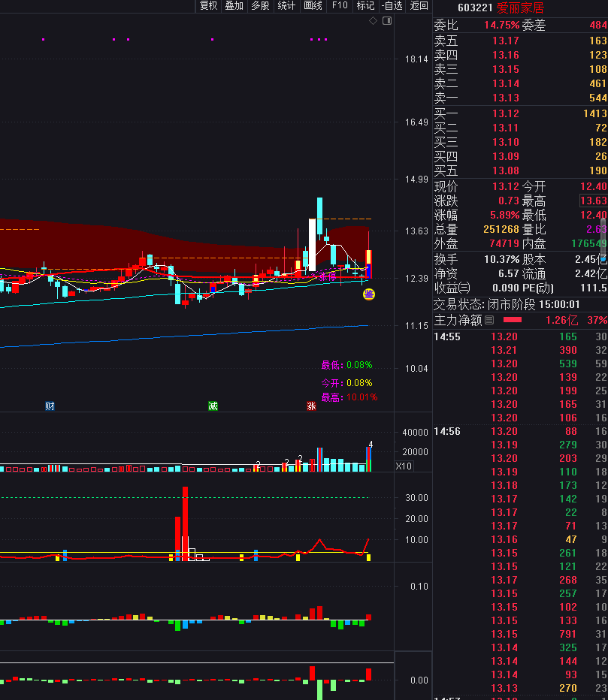The image size is (608, 700).
Task: Click the green 减 marker on timeline
Action: tap(213, 406)
